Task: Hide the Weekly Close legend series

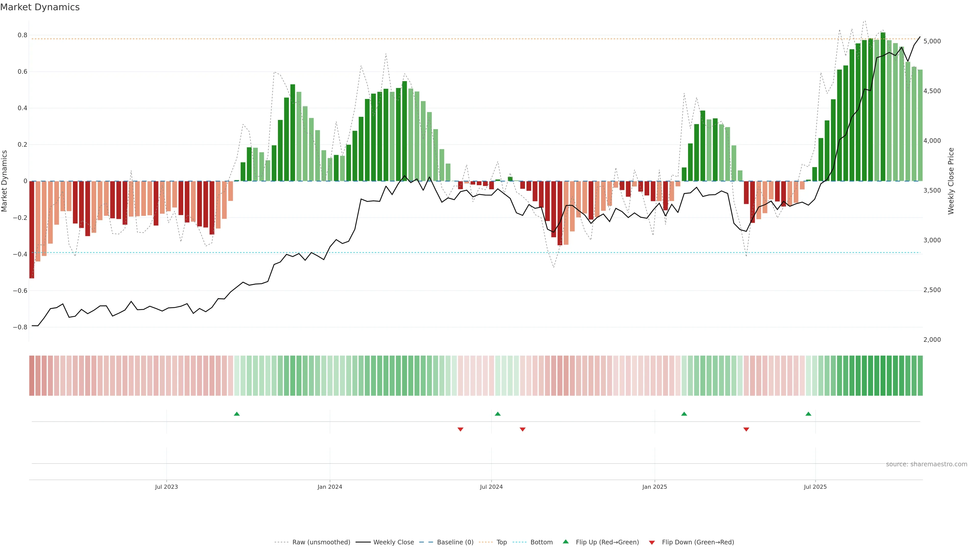Action: [393, 542]
